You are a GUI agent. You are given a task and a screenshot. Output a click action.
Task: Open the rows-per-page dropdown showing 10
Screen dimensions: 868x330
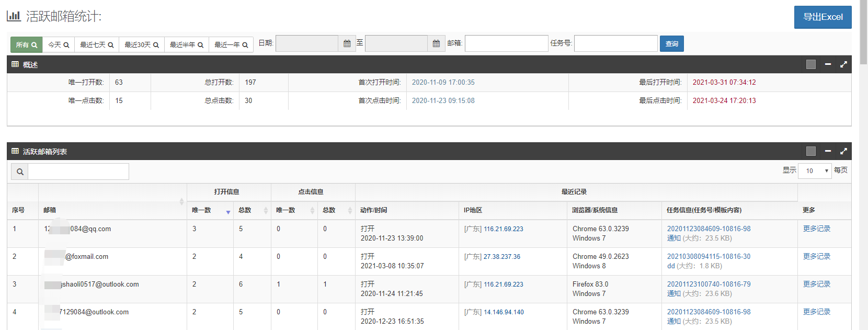coord(815,171)
